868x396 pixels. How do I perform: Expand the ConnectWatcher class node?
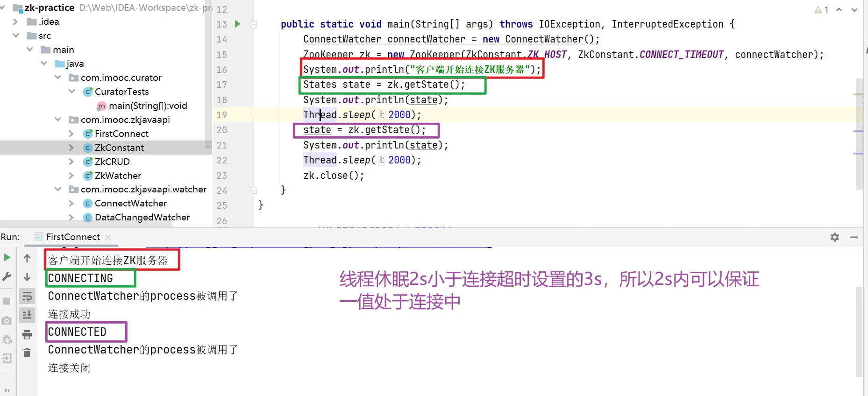point(71,203)
